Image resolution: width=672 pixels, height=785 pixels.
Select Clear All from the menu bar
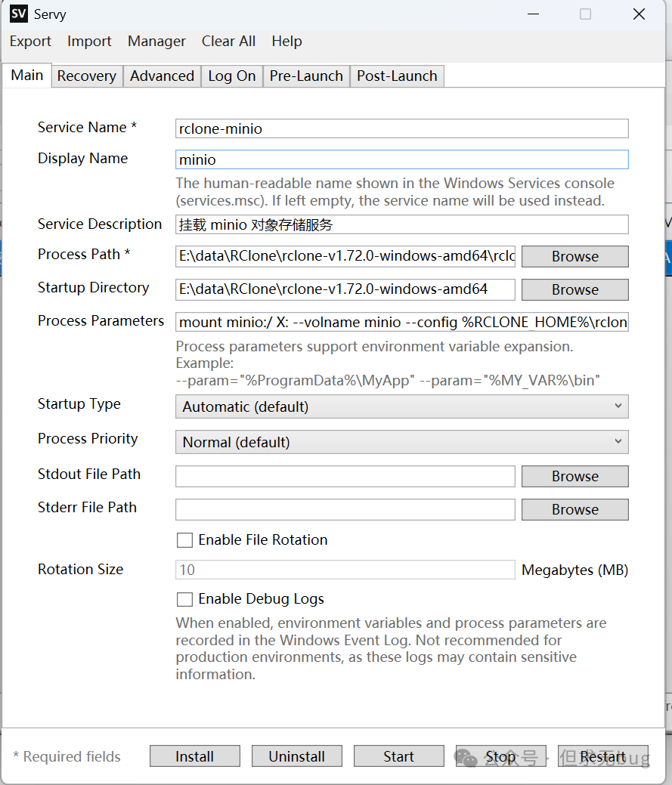click(228, 42)
